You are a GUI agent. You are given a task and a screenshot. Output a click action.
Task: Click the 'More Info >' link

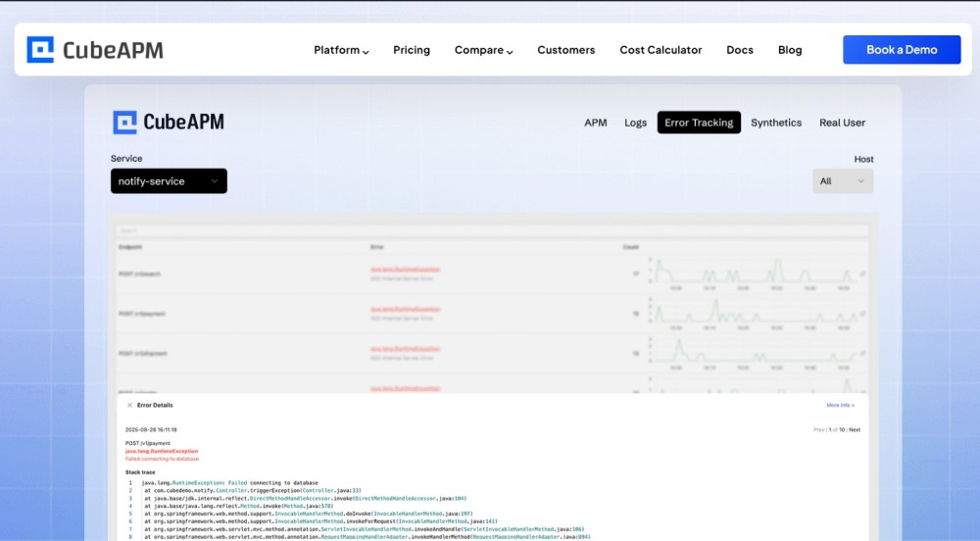pos(840,406)
